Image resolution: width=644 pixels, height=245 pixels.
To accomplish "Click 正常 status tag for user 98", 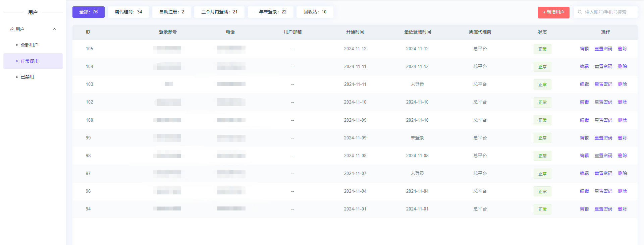I will 542,156.
